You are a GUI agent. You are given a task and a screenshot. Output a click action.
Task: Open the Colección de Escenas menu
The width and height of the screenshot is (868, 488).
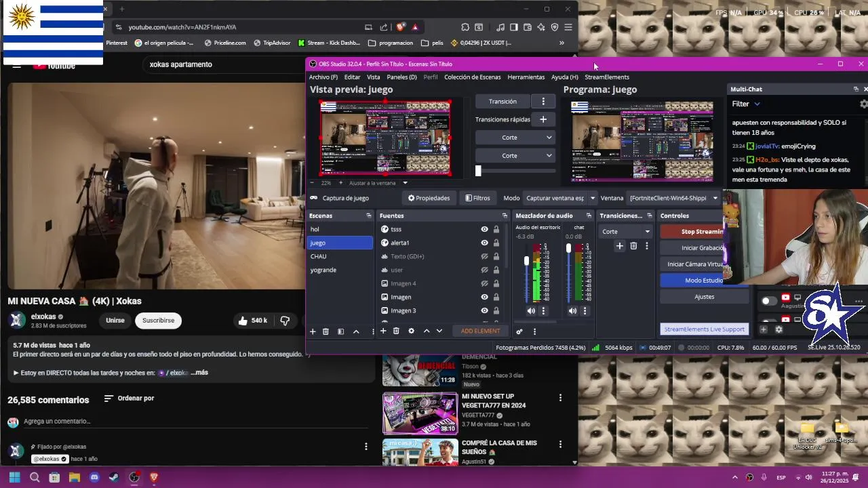(x=472, y=77)
